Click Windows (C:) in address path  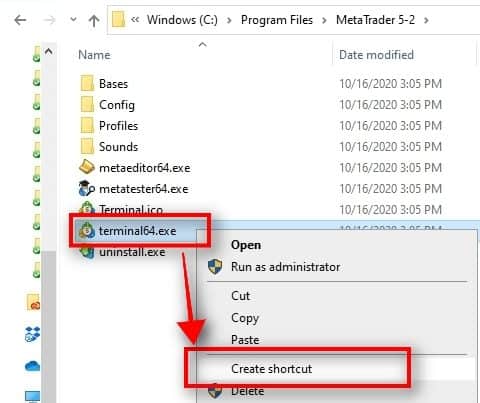point(182,20)
